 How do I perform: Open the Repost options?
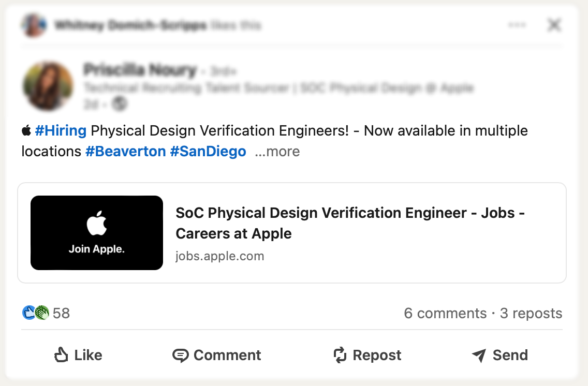(x=367, y=355)
